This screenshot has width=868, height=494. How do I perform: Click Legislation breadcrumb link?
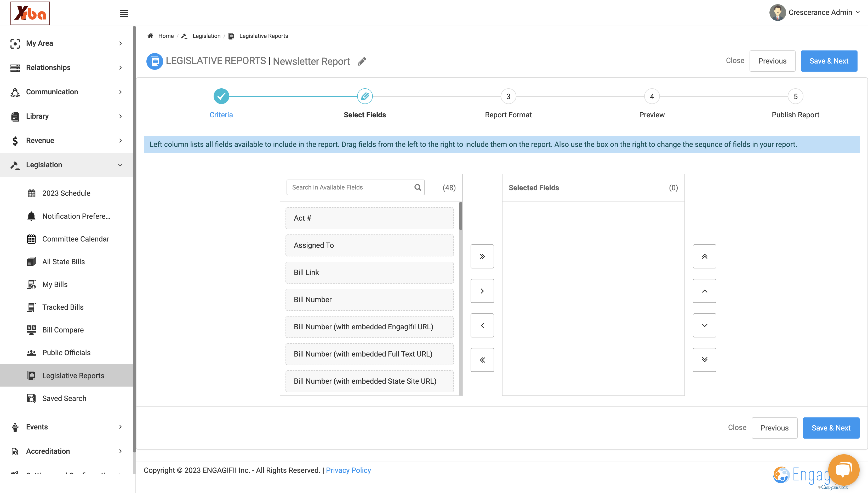(206, 36)
